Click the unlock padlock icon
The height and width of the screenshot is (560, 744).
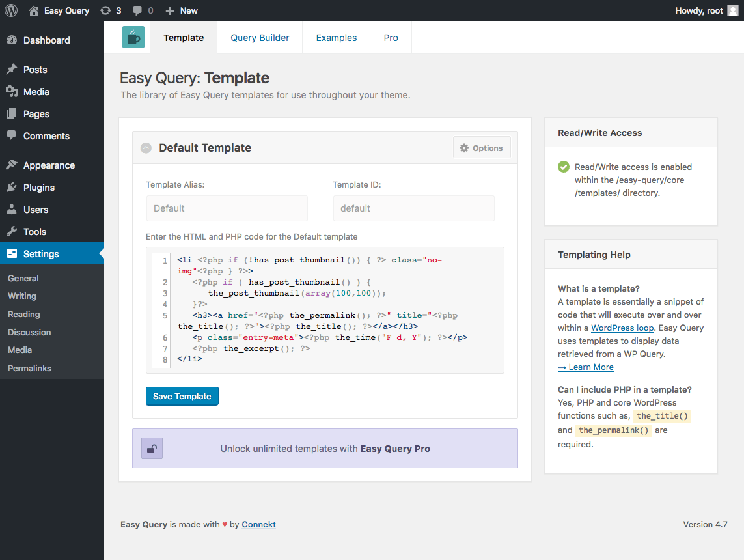(152, 449)
